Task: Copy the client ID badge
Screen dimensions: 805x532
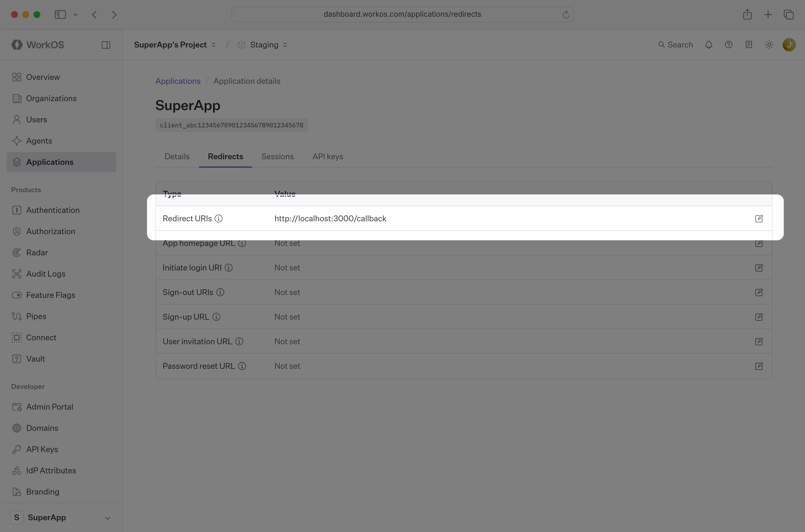Action: tap(231, 125)
